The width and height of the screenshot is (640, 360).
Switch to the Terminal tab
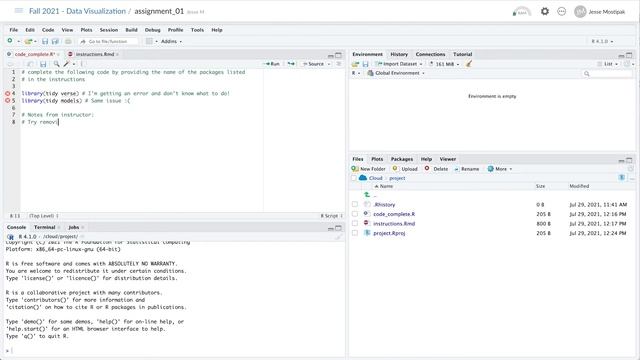(44, 227)
